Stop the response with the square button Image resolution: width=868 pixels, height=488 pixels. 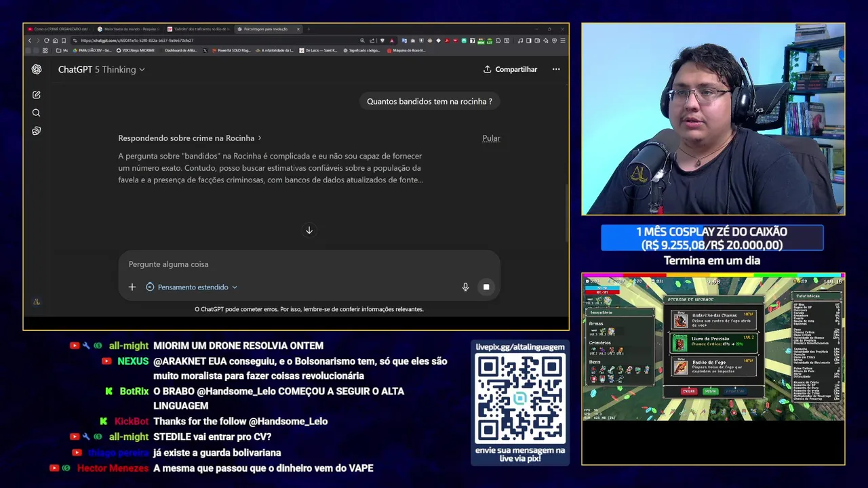point(486,287)
